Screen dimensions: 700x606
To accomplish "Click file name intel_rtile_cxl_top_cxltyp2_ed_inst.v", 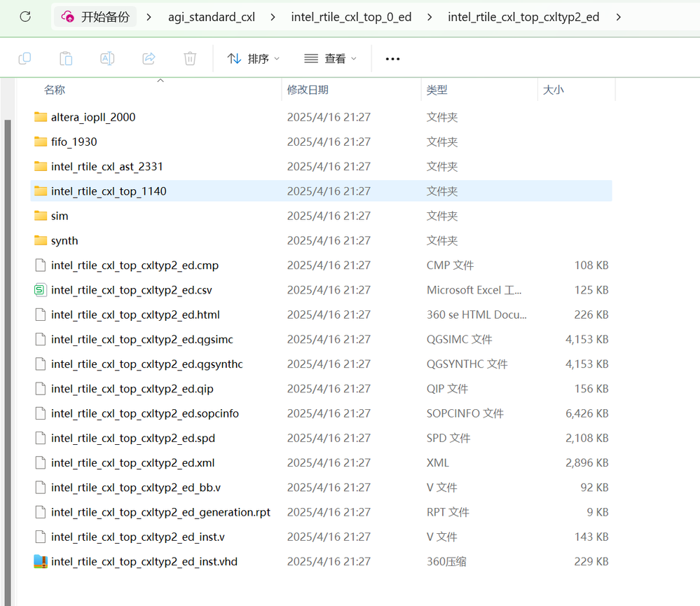I will coord(137,537).
